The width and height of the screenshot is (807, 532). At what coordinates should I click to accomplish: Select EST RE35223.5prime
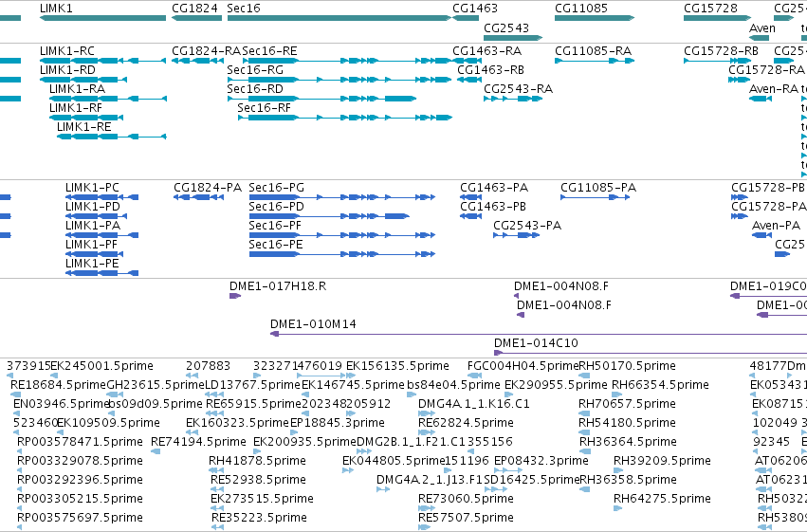259,518
